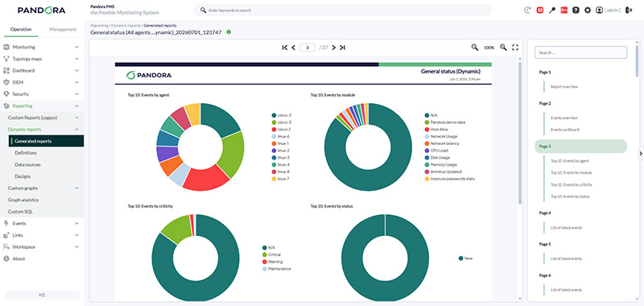This screenshot has width=644, height=306.
Task: Click the search magnifier icon in the top bar
Action: 203,10
